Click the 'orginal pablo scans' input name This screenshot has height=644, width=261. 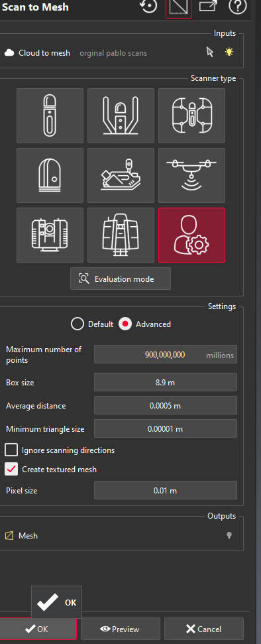pyautogui.click(x=113, y=53)
